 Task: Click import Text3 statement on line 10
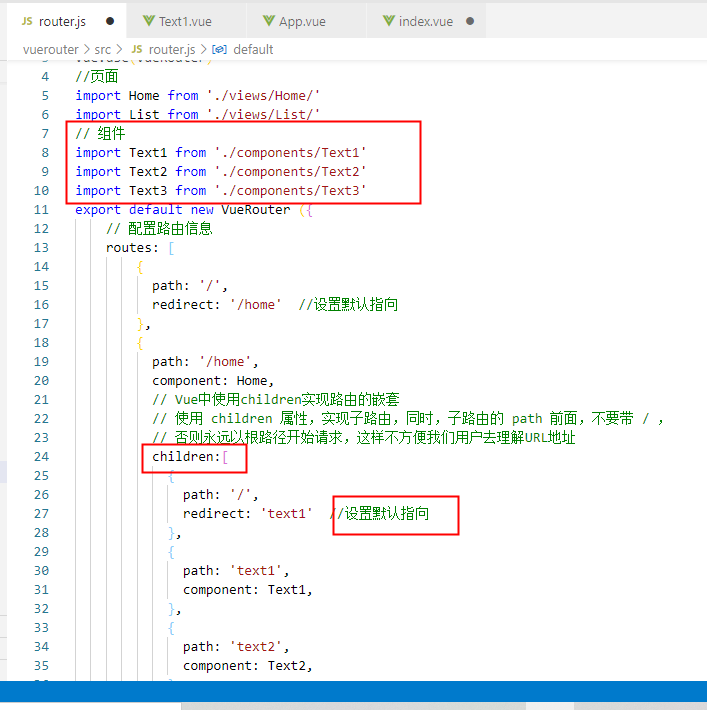click(221, 191)
